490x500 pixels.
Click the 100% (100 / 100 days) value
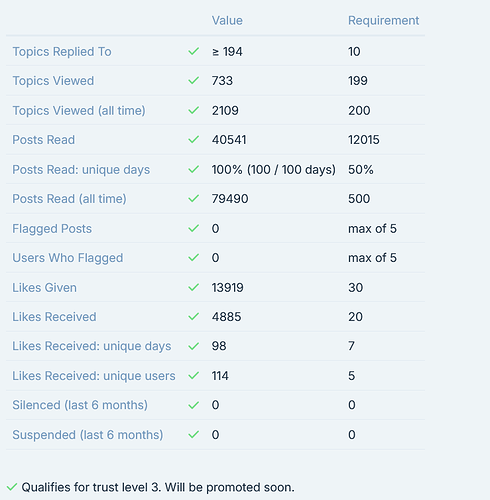(274, 170)
